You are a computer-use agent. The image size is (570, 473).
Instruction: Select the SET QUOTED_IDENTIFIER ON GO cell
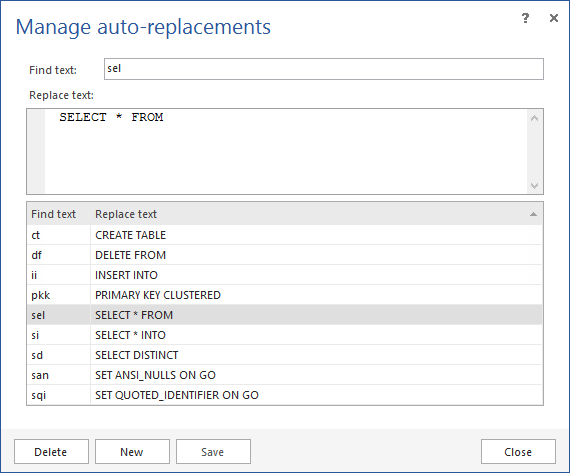316,395
